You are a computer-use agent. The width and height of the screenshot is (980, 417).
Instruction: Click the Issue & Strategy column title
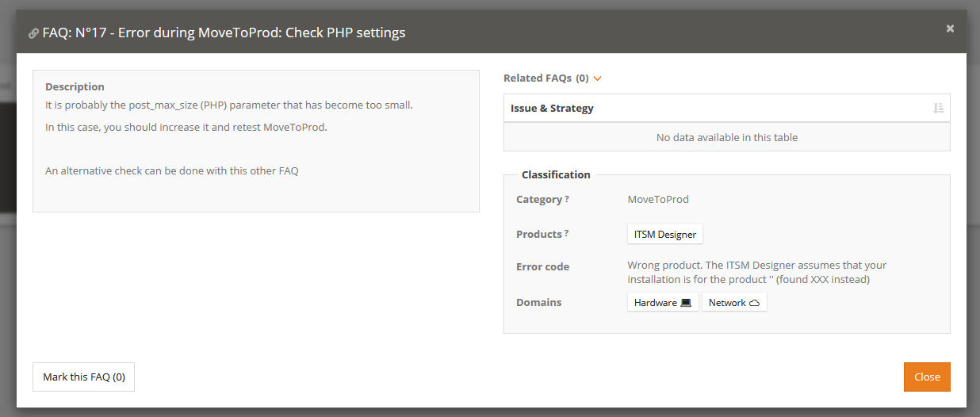(552, 108)
